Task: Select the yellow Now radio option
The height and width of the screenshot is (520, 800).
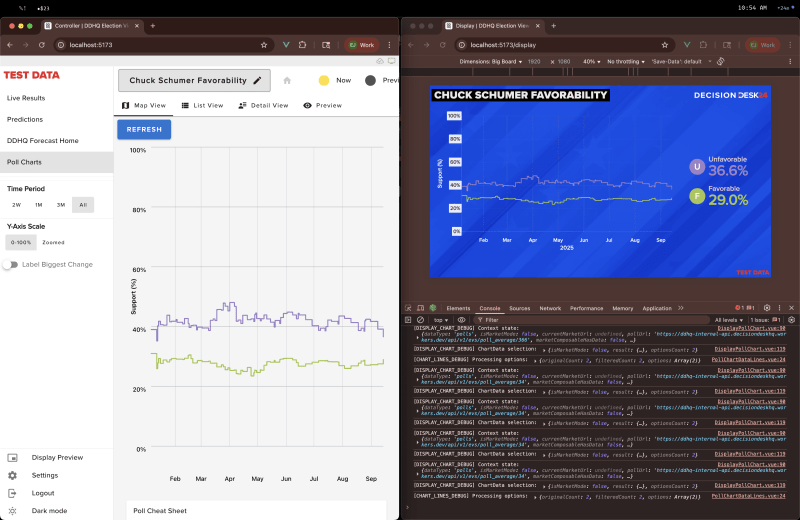Action: coord(323,80)
